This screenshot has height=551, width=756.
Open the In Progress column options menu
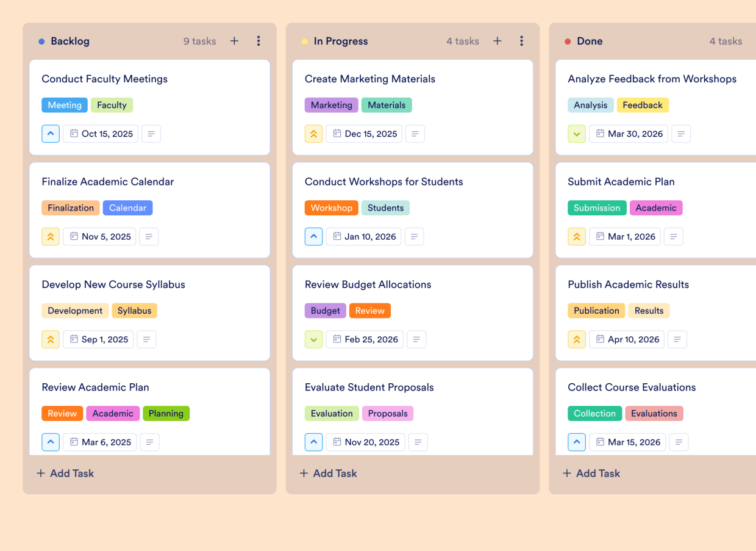coord(522,41)
